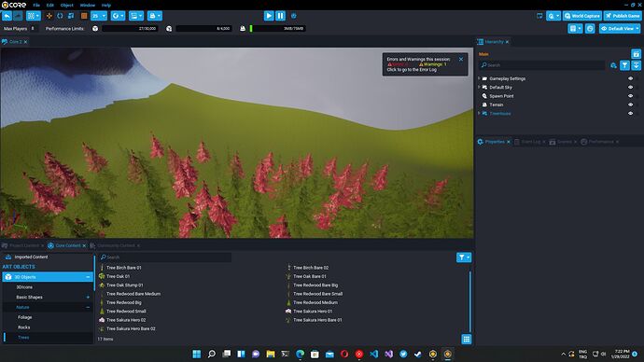Click the World Capture button
644x362 pixels.
pyautogui.click(x=582, y=16)
